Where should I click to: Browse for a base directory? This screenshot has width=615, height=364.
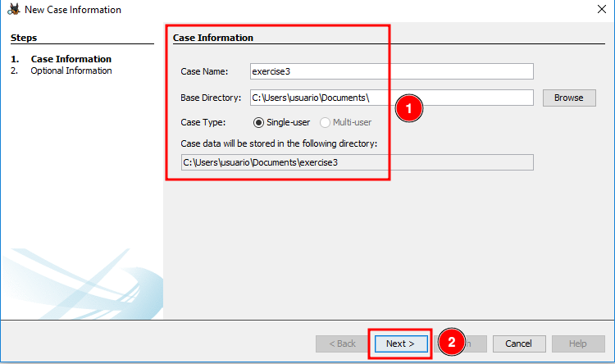click(x=568, y=98)
